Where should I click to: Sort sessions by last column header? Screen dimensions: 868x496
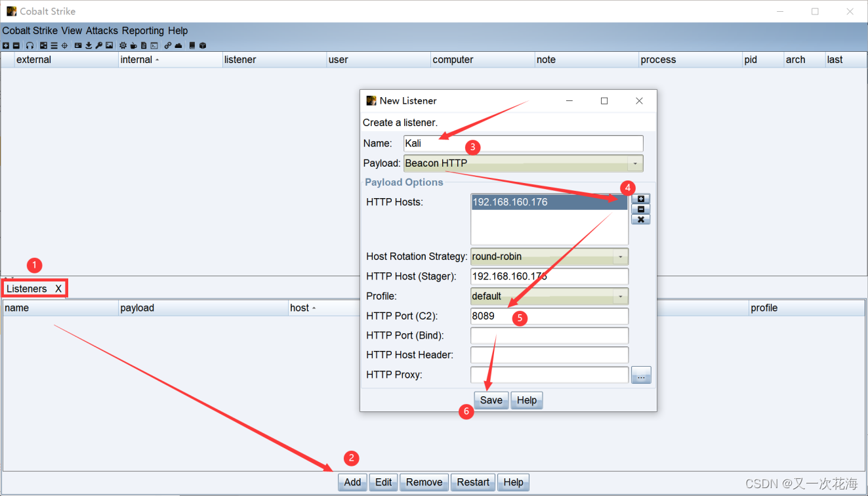pyautogui.click(x=846, y=60)
